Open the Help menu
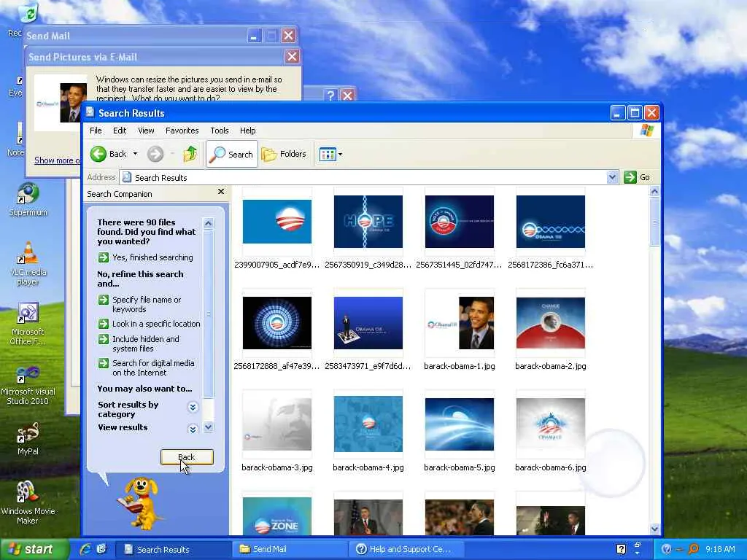Image resolution: width=747 pixels, height=560 pixels. (x=247, y=131)
